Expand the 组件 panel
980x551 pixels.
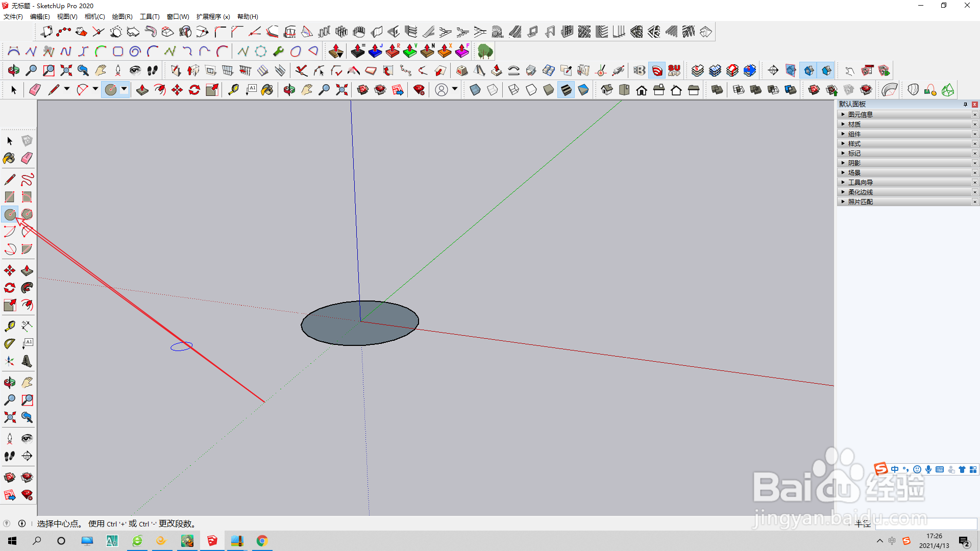tap(904, 134)
